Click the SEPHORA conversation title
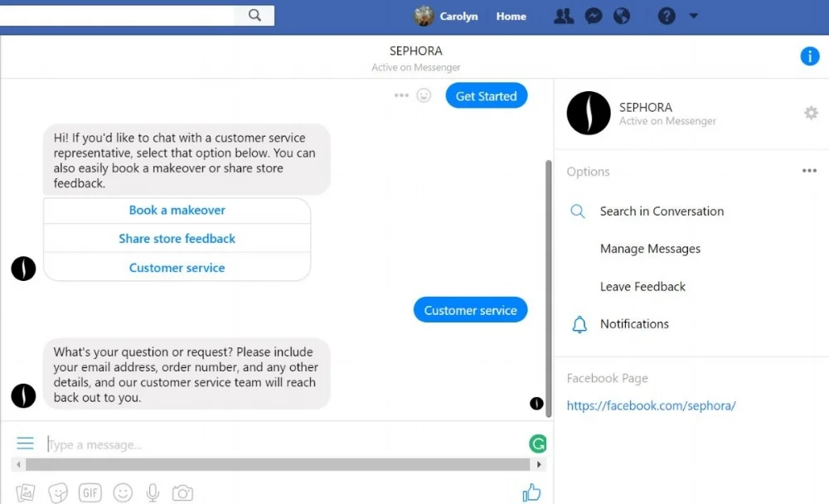 pyautogui.click(x=415, y=51)
